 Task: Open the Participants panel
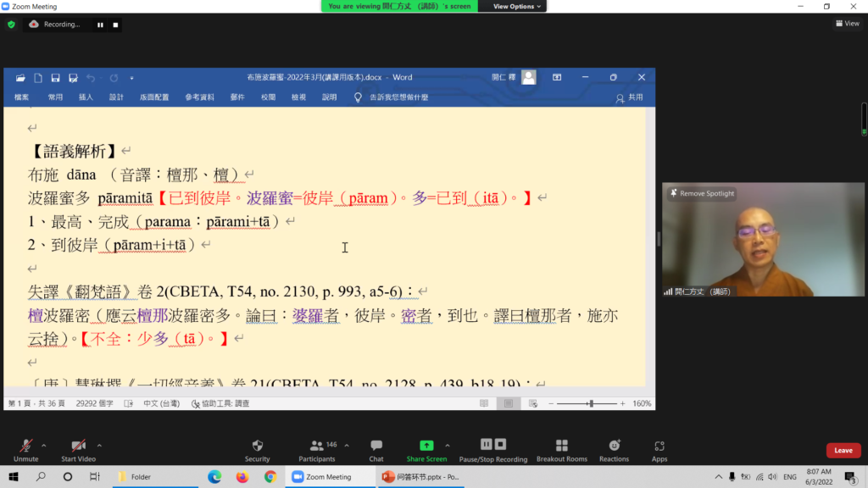coord(317,446)
